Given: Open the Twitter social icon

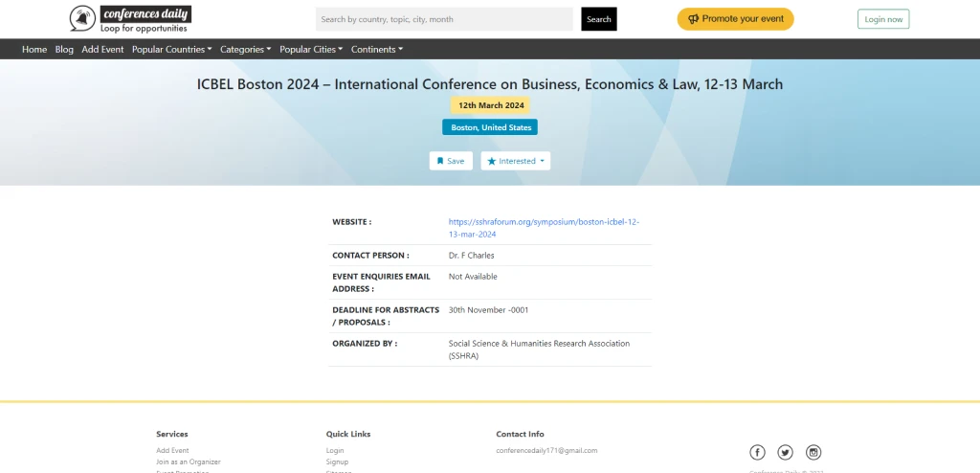Looking at the screenshot, I should point(785,452).
